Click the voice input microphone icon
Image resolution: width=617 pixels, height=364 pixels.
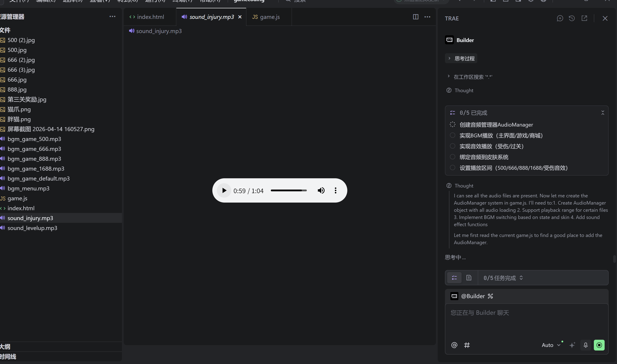click(585, 345)
